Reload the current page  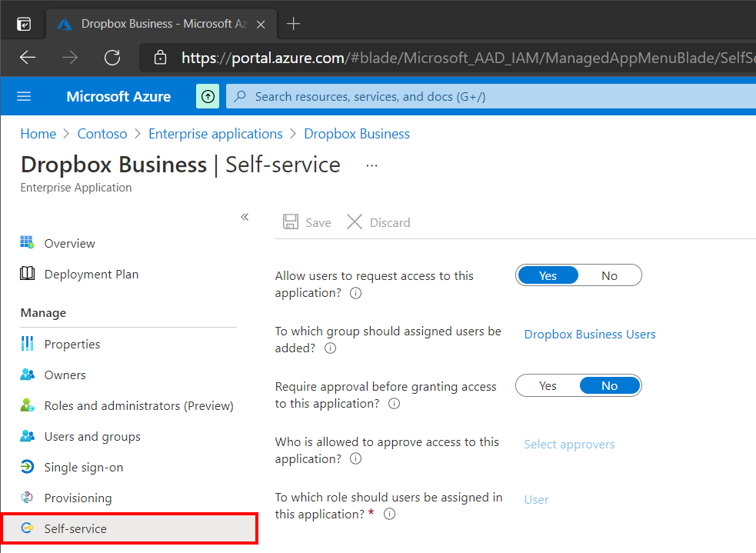(112, 58)
